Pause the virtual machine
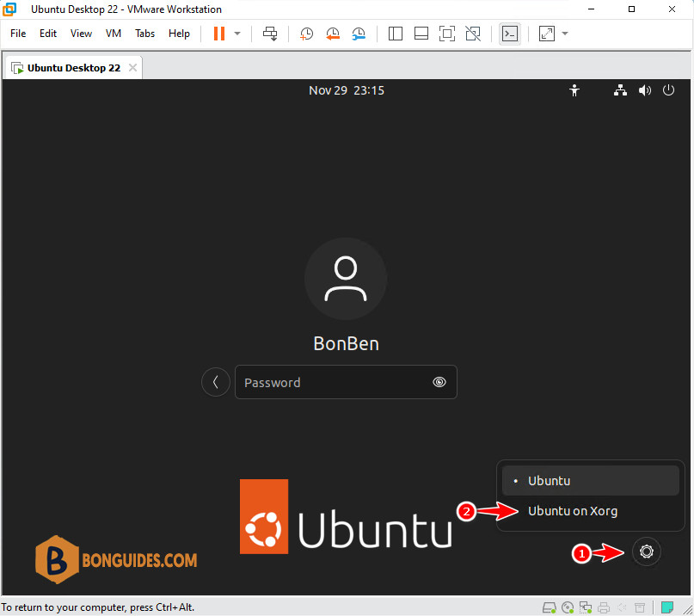The height and width of the screenshot is (616, 694). click(219, 34)
